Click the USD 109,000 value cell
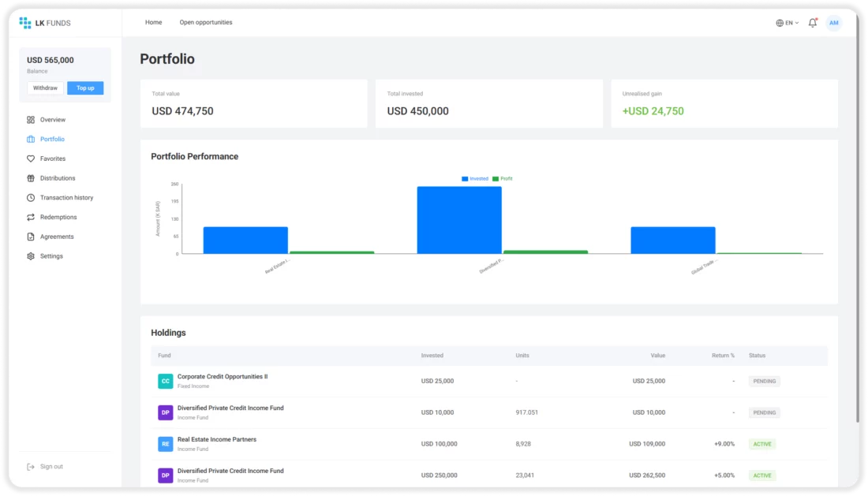This screenshot has width=868, height=496. coord(647,444)
